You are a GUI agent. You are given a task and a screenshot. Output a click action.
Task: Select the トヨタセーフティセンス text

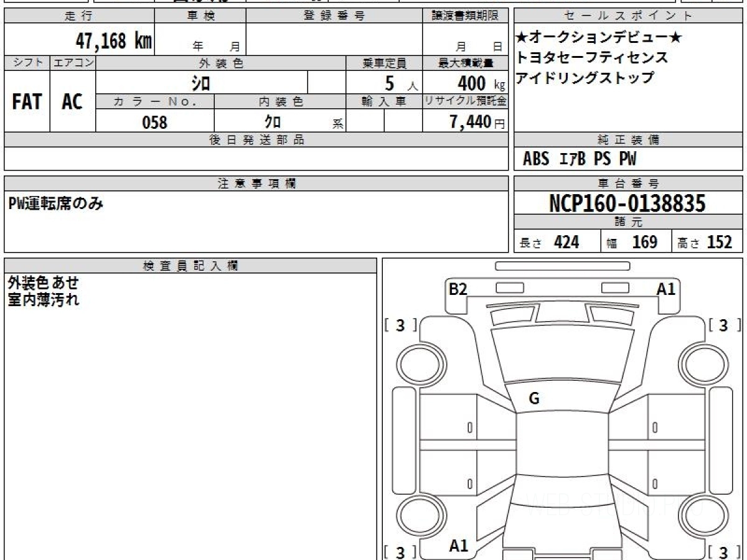click(591, 58)
